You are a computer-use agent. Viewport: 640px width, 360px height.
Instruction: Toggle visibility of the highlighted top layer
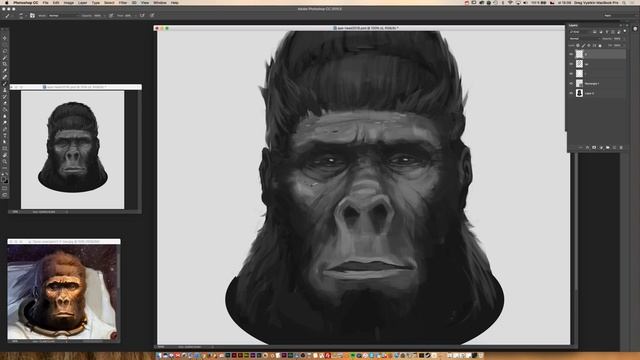pyautogui.click(x=571, y=54)
